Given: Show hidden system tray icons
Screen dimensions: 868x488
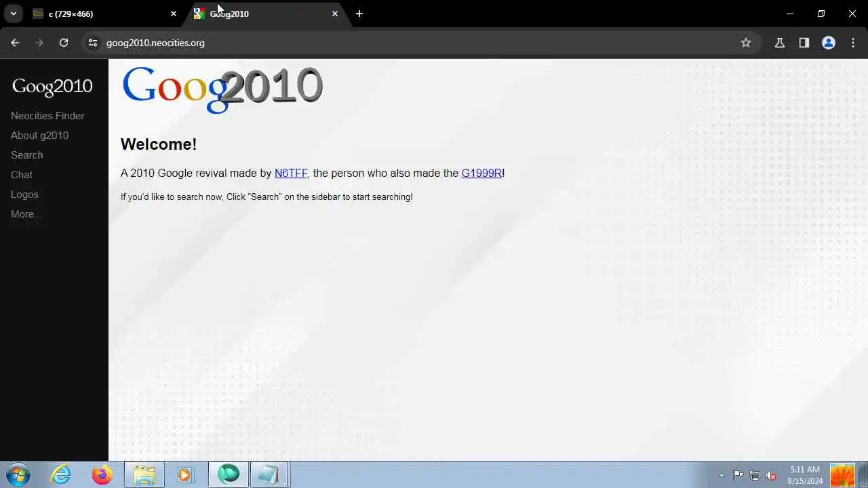Looking at the screenshot, I should pos(722,475).
